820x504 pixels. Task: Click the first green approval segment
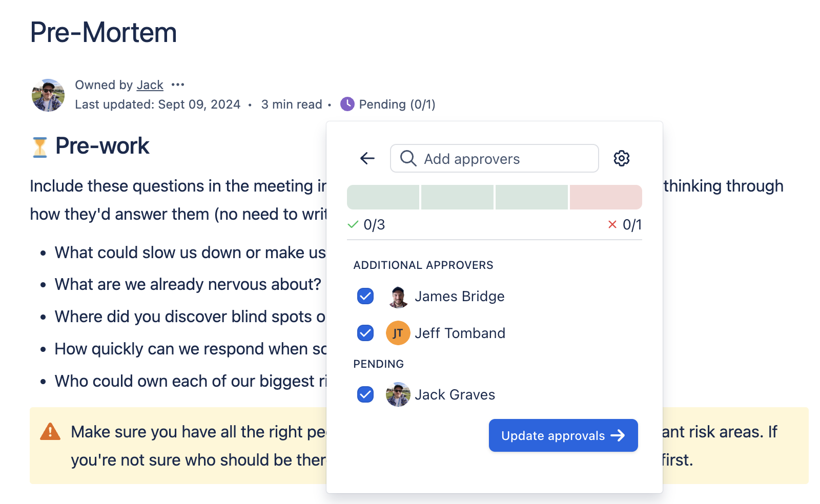click(x=383, y=197)
